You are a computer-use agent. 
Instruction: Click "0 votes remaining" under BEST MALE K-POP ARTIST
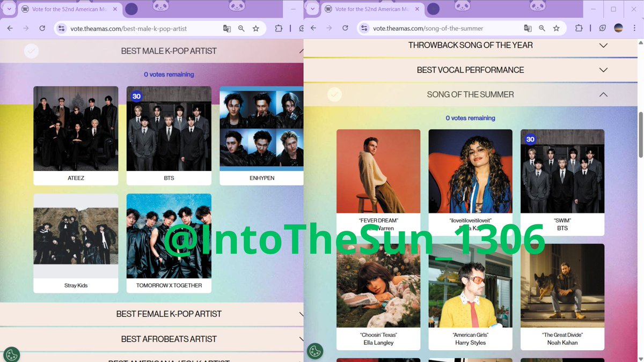[169, 75]
